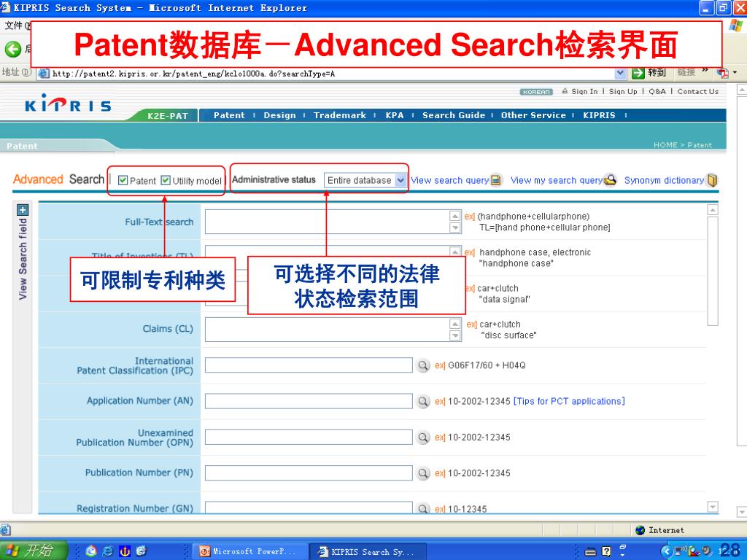Click in the Publication Number input field

tap(309, 473)
